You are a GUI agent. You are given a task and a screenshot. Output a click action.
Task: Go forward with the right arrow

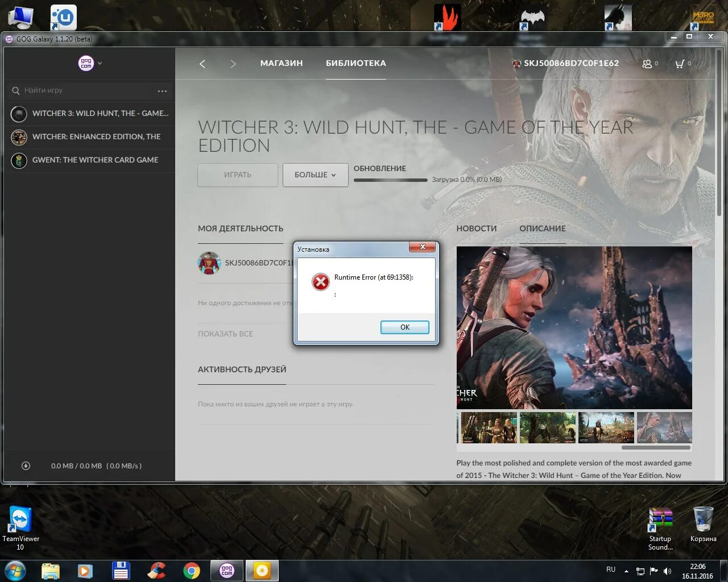click(233, 64)
